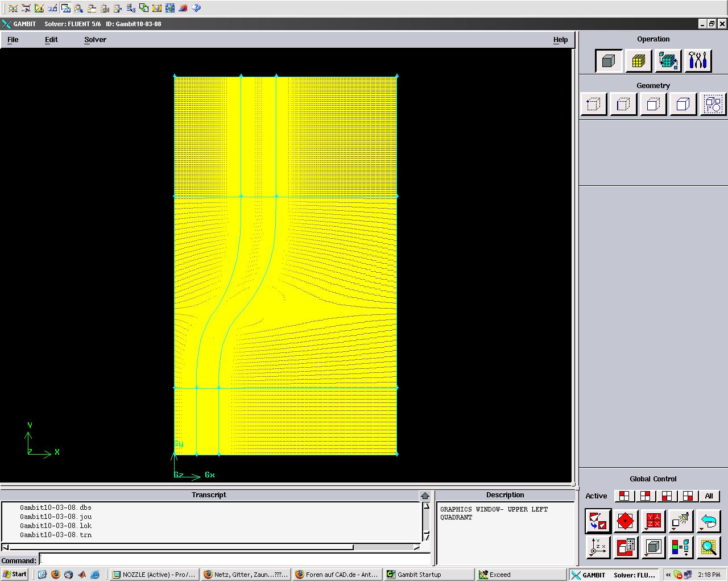Screen dimensions: 728x582
Task: Click Fit to Window global control
Action: (598, 521)
